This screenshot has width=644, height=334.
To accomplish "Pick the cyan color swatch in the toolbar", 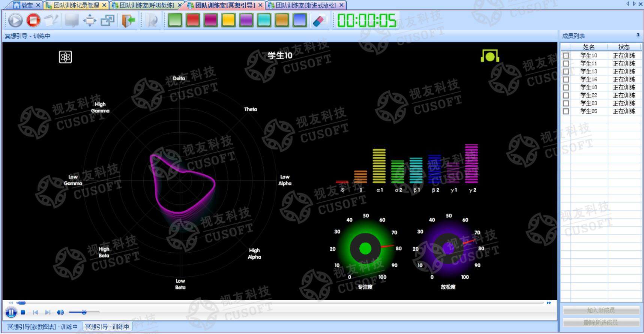I will [x=264, y=20].
